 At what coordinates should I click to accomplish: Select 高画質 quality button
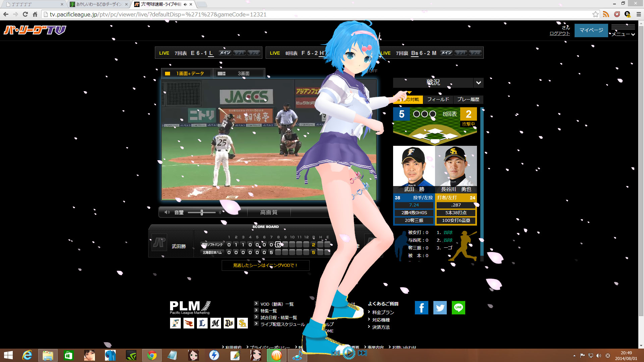269,212
